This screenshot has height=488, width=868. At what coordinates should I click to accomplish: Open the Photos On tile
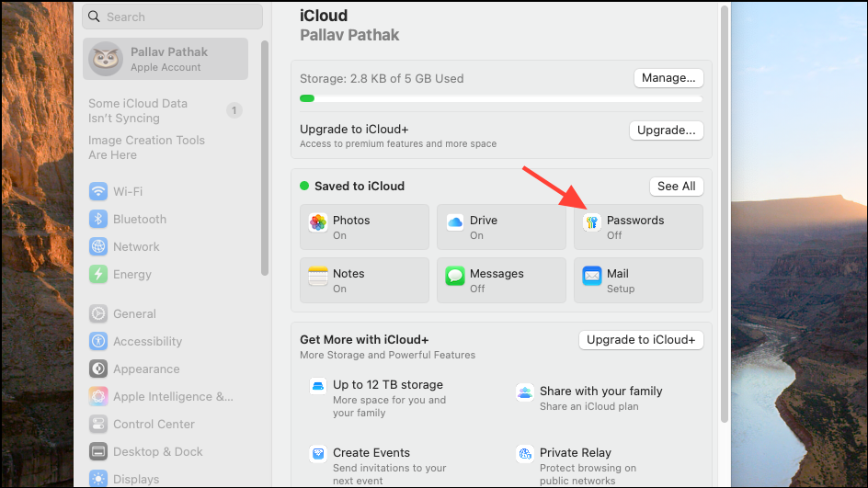364,227
